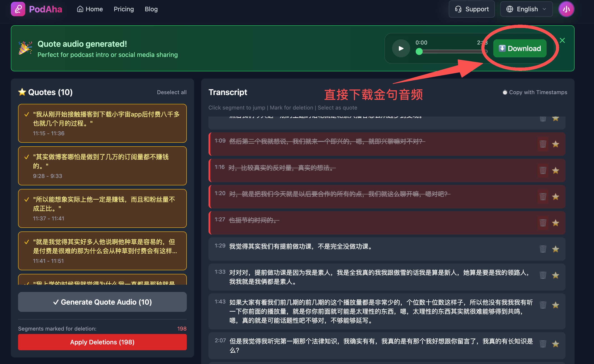Screen dimensions: 594x364
Task: Play the generated quote audio
Action: click(401, 49)
